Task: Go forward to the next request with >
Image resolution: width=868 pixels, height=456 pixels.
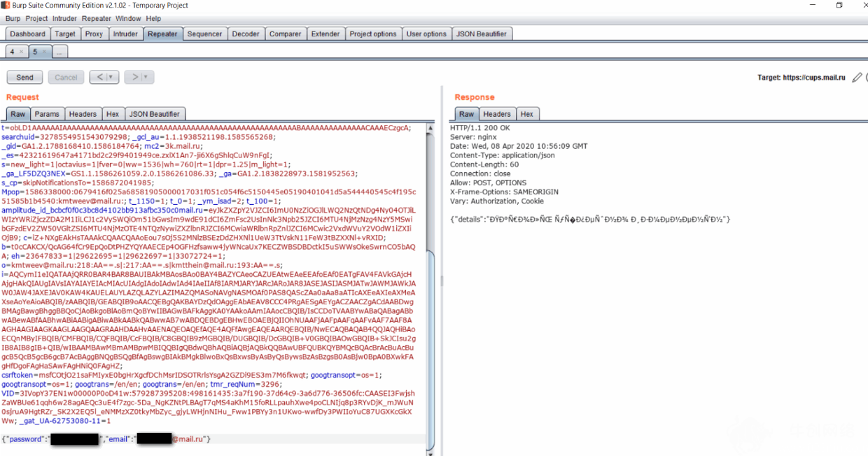Action: point(136,77)
